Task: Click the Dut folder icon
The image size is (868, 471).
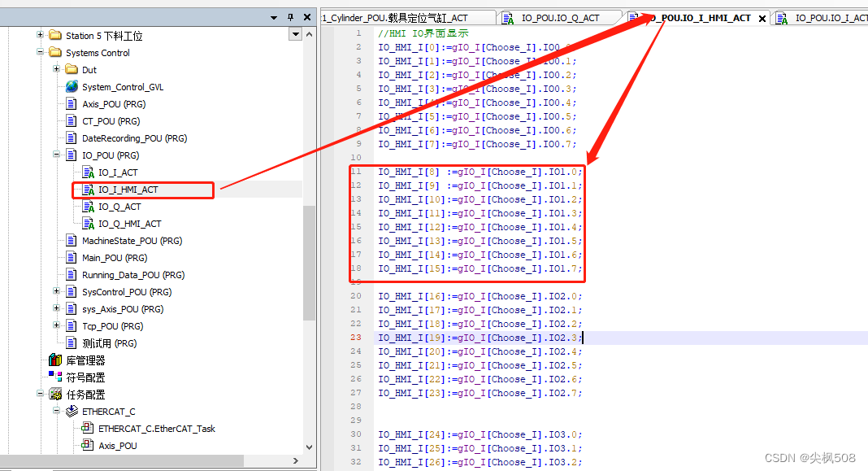Action: click(72, 70)
